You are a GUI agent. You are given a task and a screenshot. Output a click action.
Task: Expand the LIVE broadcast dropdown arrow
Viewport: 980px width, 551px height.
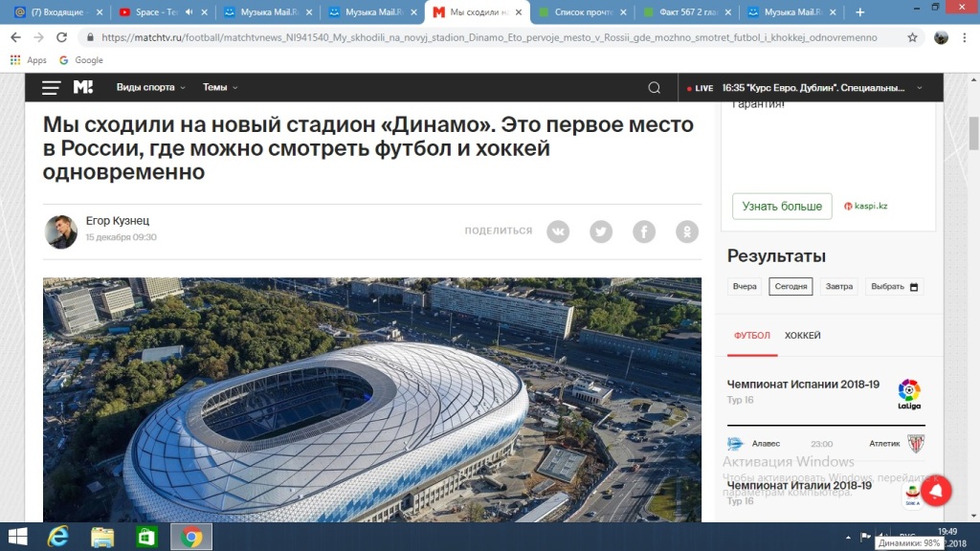pos(920,88)
